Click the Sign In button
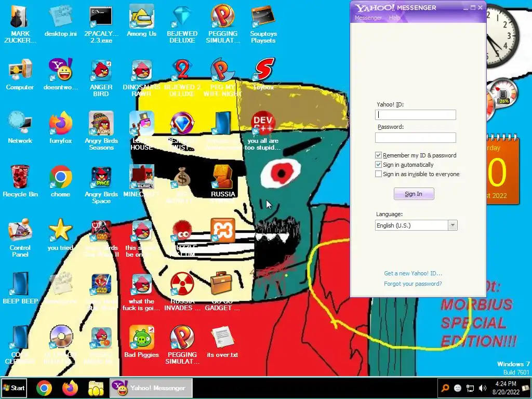This screenshot has width=532, height=399. 414,194
